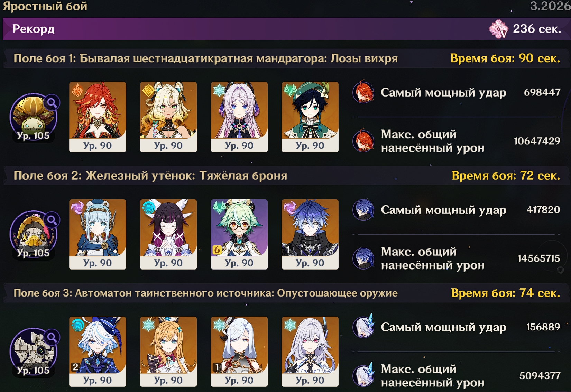Select the Hydro character with constellation 2
This screenshot has height=392, width=571.
click(x=98, y=352)
